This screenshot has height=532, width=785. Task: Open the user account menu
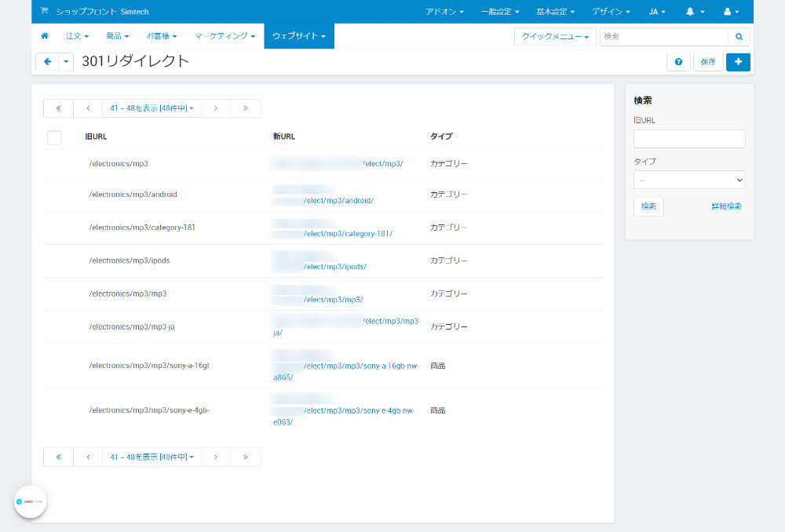tap(731, 12)
